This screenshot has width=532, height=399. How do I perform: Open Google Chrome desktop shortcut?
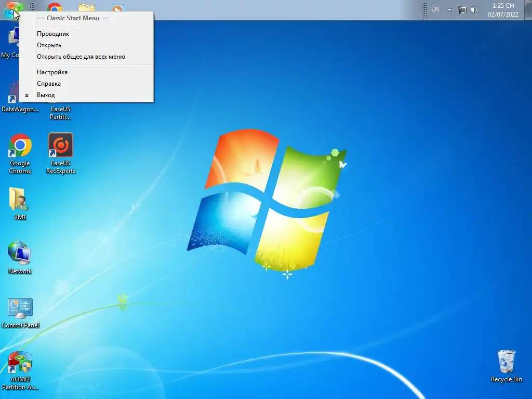[x=20, y=154]
